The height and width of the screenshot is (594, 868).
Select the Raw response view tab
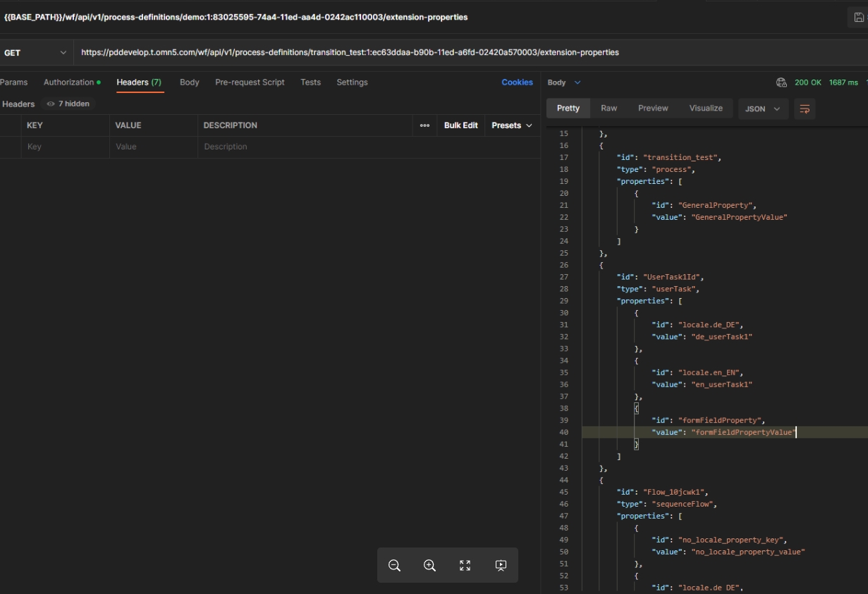pos(609,109)
